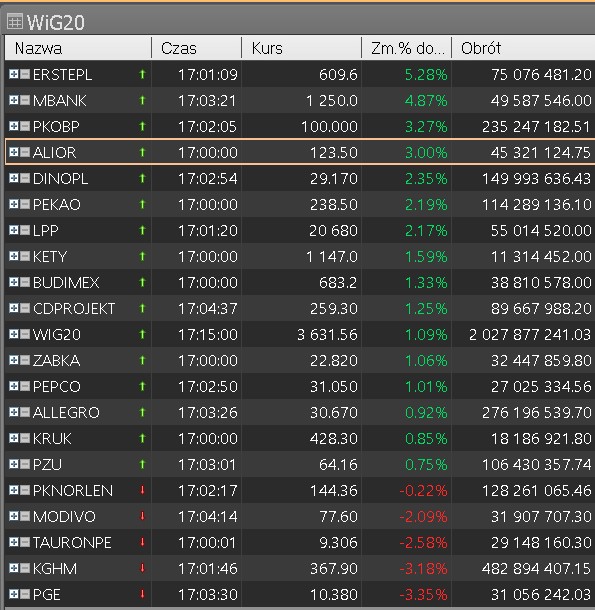Click the blue plus icon in the ZABKA row
595x610 pixels.
pyautogui.click(x=14, y=360)
